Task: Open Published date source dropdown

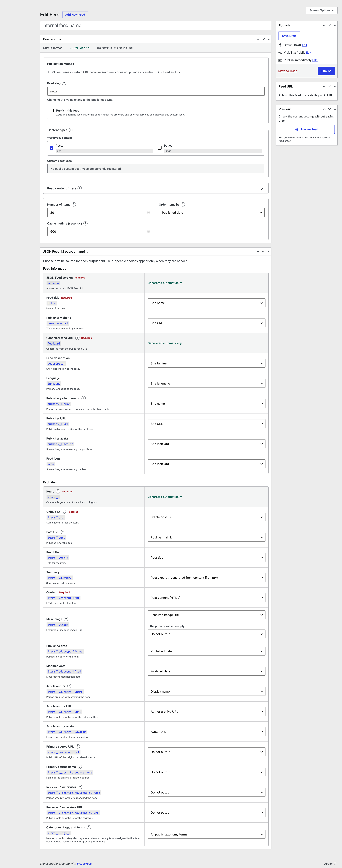Action: pyautogui.click(x=207, y=651)
